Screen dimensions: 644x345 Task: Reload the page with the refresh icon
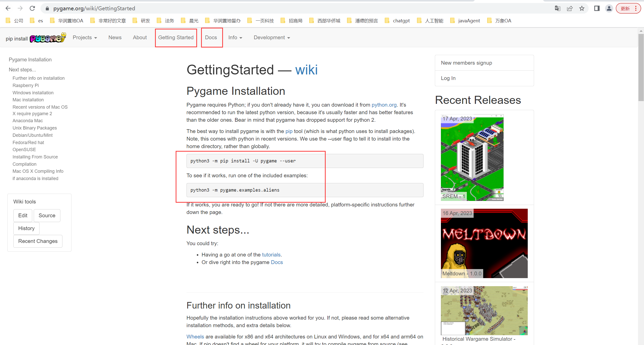[x=32, y=8]
